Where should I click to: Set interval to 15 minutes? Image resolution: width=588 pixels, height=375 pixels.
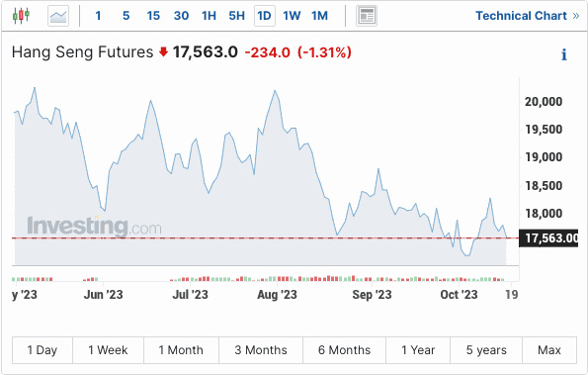click(x=153, y=16)
